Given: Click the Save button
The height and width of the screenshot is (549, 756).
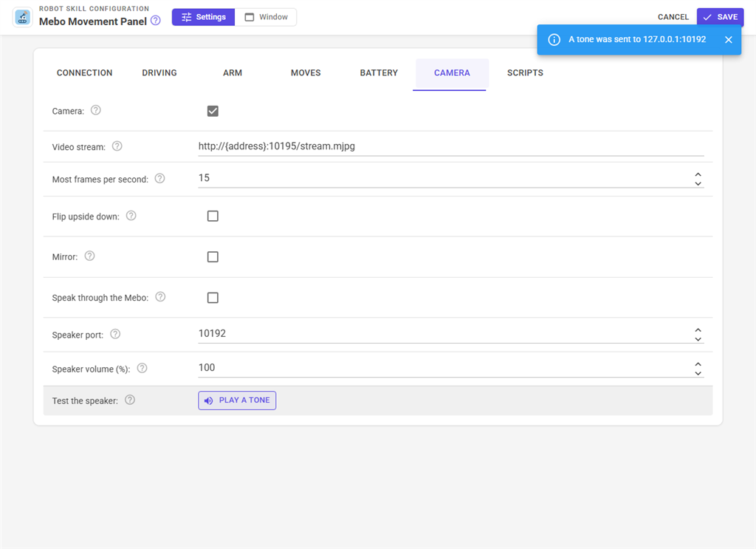Looking at the screenshot, I should point(720,17).
